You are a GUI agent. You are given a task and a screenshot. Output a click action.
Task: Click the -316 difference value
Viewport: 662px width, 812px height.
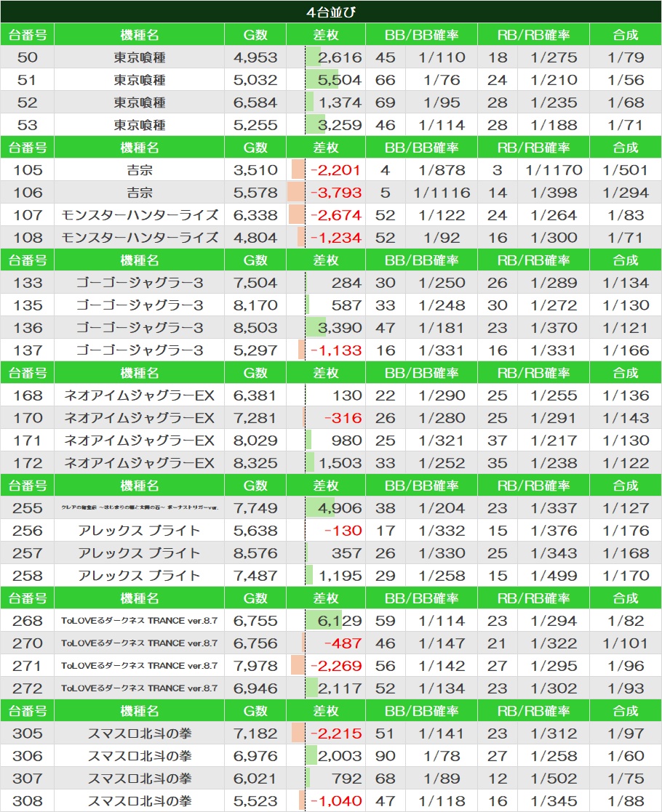click(343, 418)
